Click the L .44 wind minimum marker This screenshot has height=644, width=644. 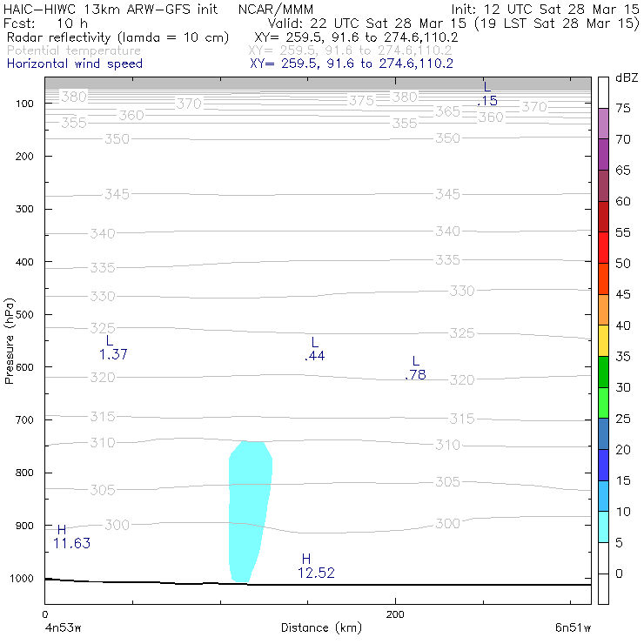coord(315,349)
